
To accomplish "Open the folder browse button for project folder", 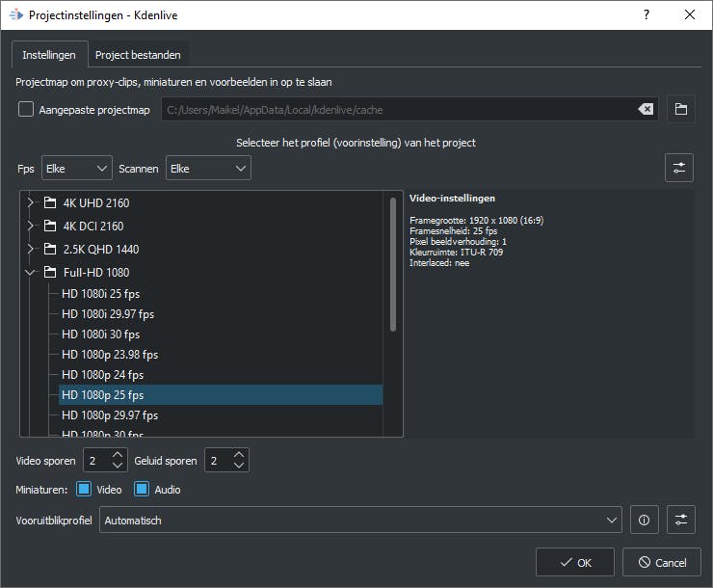I will (680, 109).
